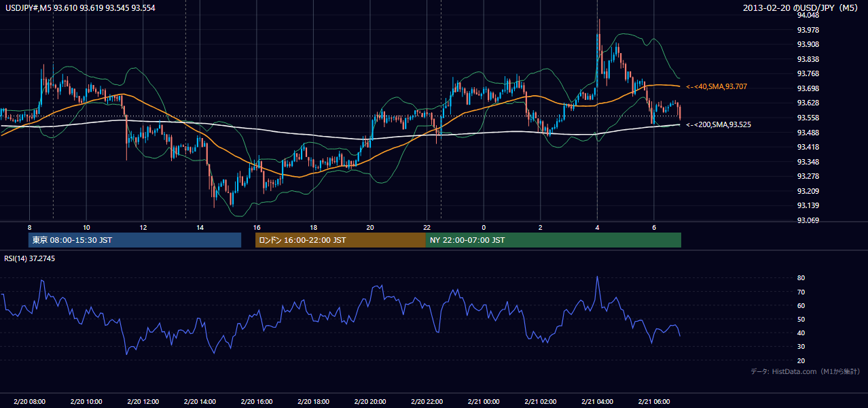Click price axis value 93.139
This screenshot has width=868, height=408.
pyautogui.click(x=808, y=206)
